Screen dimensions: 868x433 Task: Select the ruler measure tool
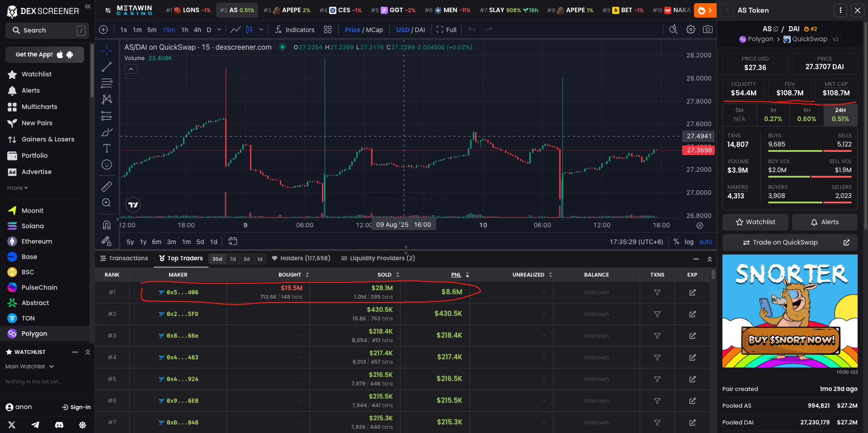tap(107, 186)
